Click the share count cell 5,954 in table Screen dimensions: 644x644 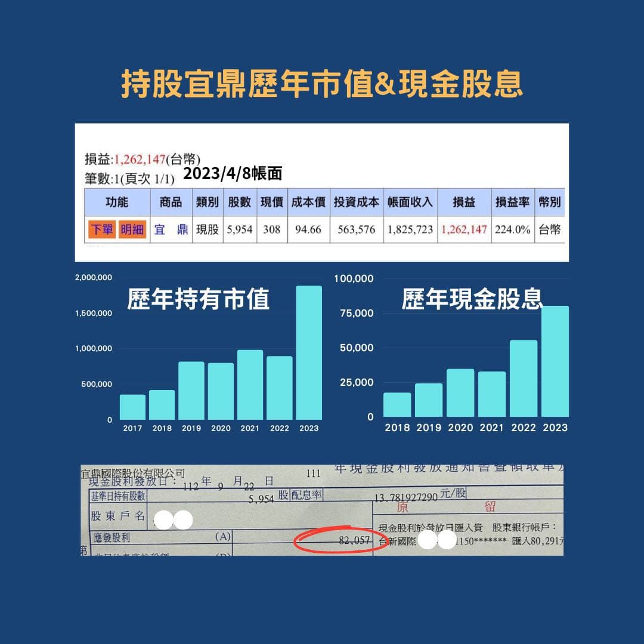pos(240,230)
